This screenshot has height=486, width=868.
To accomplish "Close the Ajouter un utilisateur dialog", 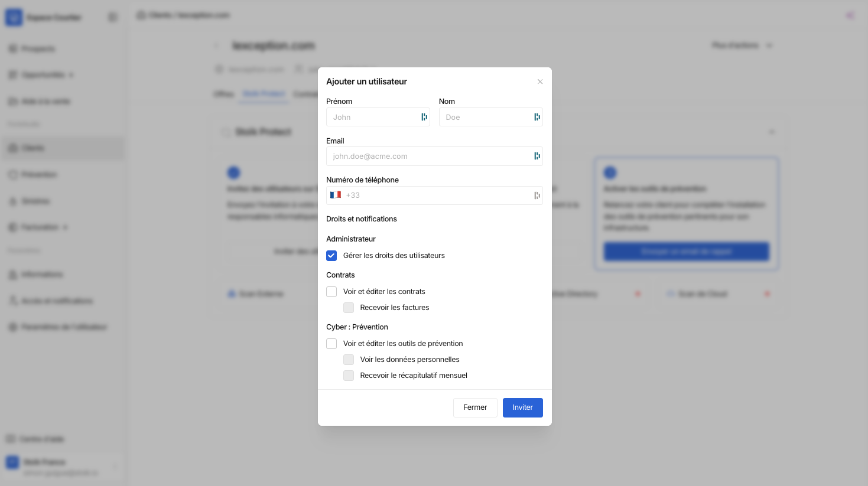I will [x=540, y=81].
